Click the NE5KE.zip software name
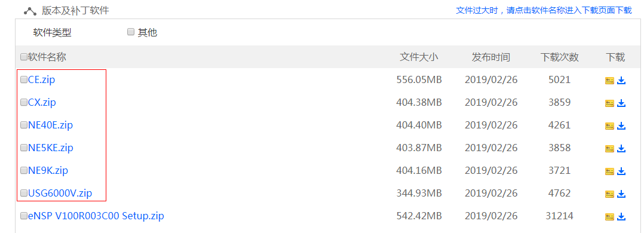The height and width of the screenshot is (233, 644). click(x=51, y=148)
